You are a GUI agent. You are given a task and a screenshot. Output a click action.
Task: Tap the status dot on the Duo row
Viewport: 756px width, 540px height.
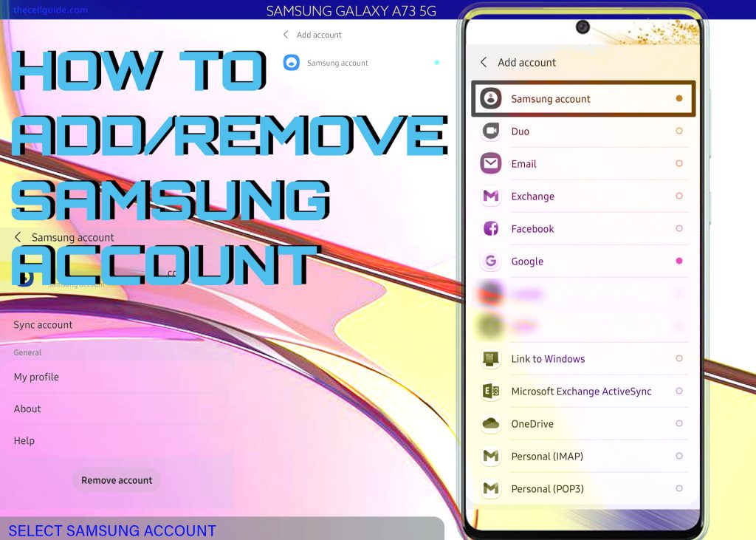pos(679,131)
